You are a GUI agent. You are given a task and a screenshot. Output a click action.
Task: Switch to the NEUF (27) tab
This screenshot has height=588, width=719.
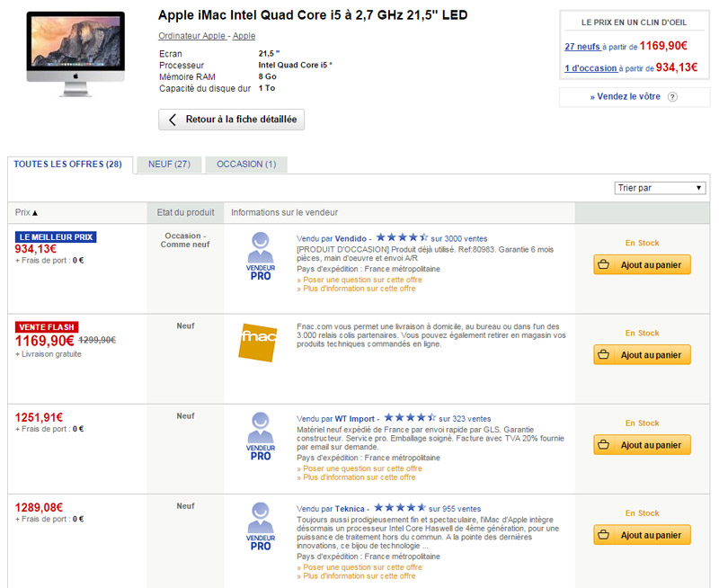click(169, 165)
